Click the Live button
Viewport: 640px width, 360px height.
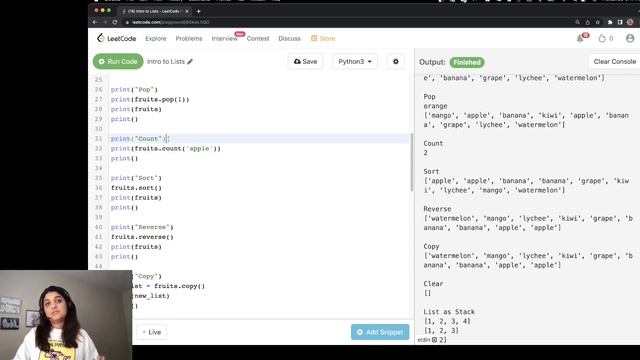coord(151,332)
